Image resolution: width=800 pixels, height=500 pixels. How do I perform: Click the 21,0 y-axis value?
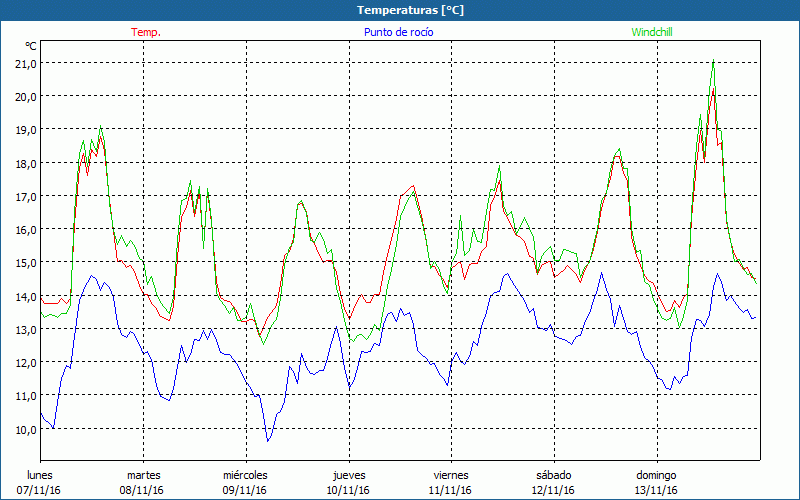[23, 63]
